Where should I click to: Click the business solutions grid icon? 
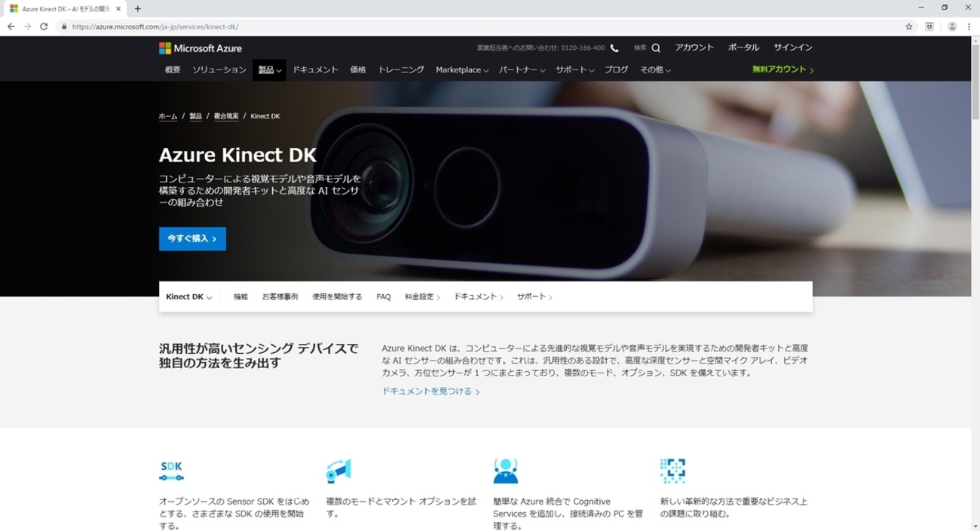(672, 471)
